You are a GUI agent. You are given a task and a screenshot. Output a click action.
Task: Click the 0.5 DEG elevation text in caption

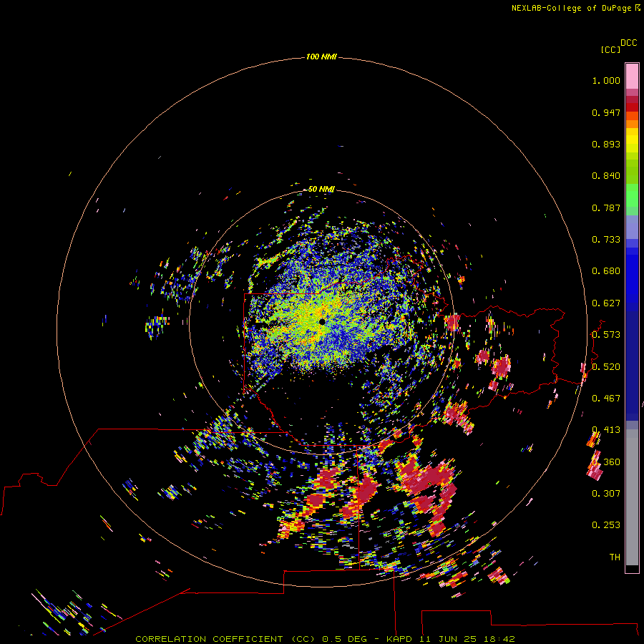(345, 639)
